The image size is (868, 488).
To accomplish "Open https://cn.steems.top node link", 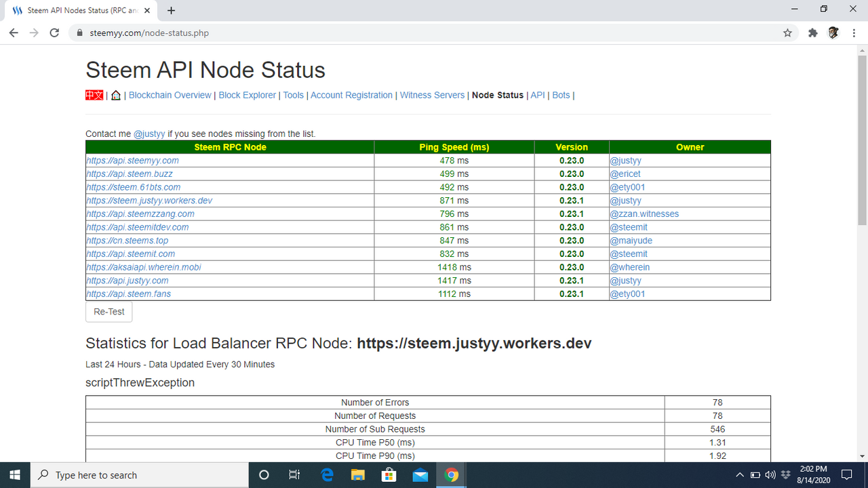I will (x=127, y=241).
